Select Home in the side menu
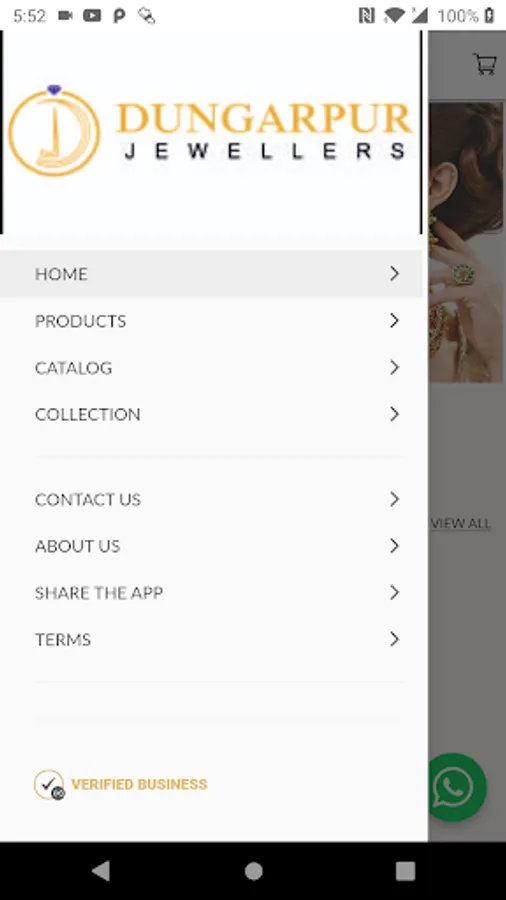The image size is (506, 900). [211, 274]
